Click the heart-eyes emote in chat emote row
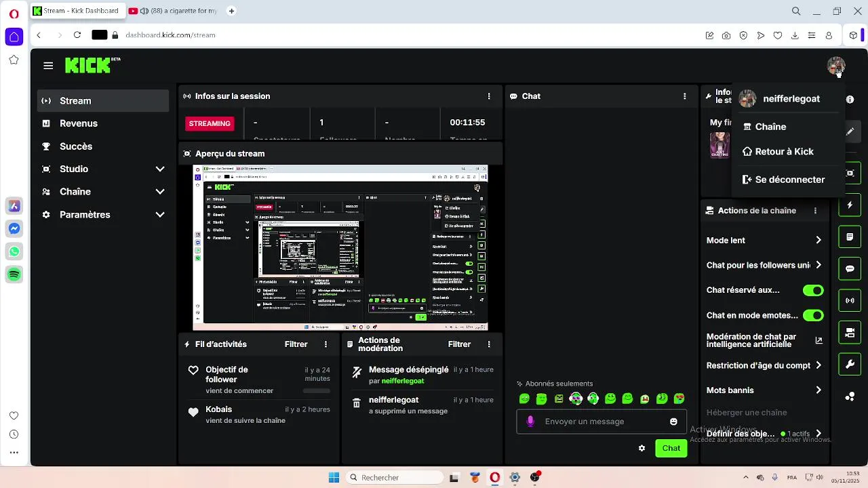 tap(679, 399)
